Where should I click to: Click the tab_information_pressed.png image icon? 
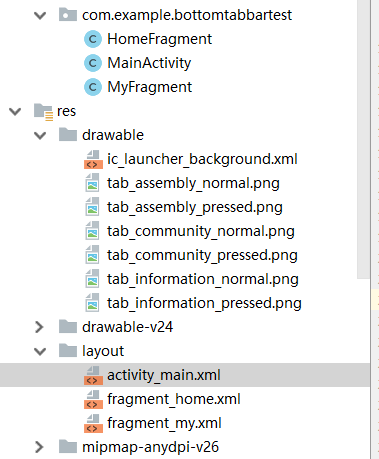click(92, 303)
